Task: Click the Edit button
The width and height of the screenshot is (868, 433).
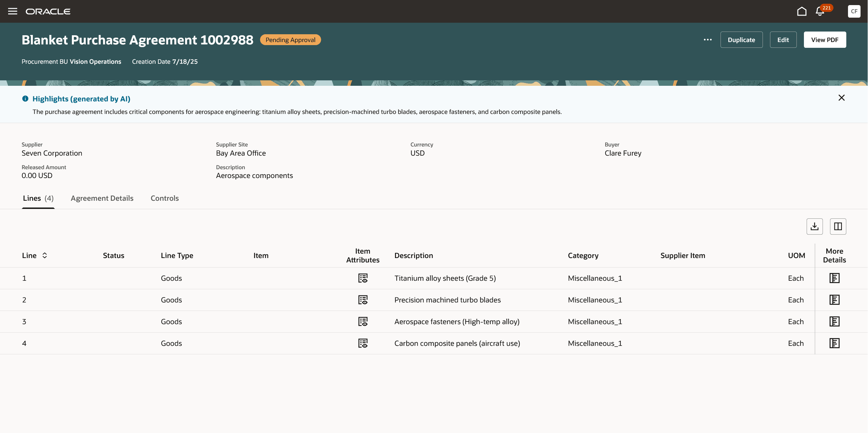Action: (x=783, y=40)
